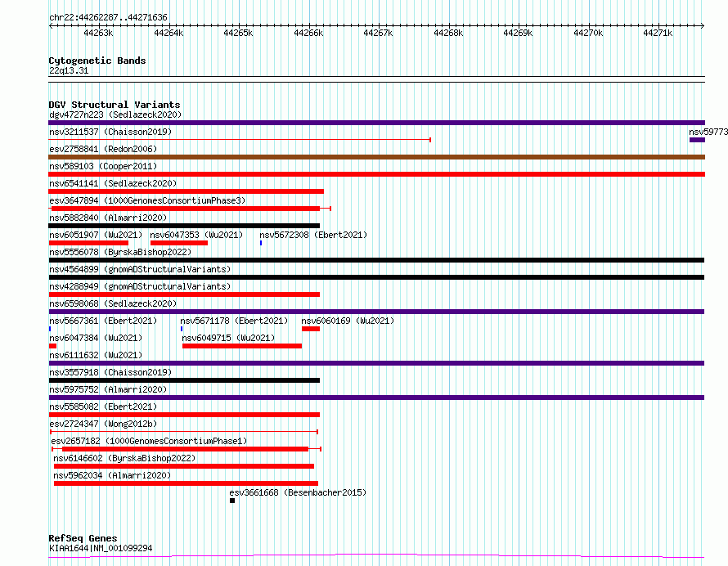This screenshot has height=566, width=728.
Task: Select esv3647894 (1000GenomesConsortiumPhase3) label
Action: 147,200
